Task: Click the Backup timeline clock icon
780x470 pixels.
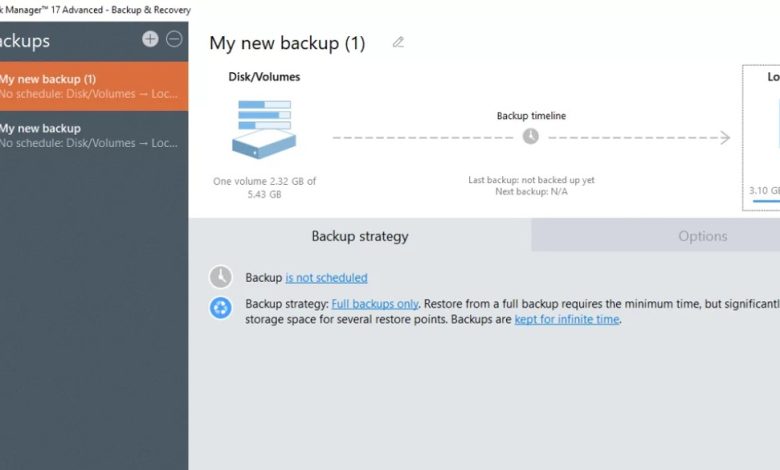Action: 530,137
